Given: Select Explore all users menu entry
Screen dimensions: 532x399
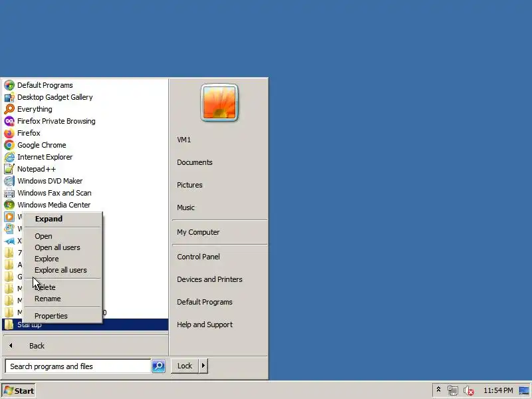Looking at the screenshot, I should pyautogui.click(x=61, y=270).
